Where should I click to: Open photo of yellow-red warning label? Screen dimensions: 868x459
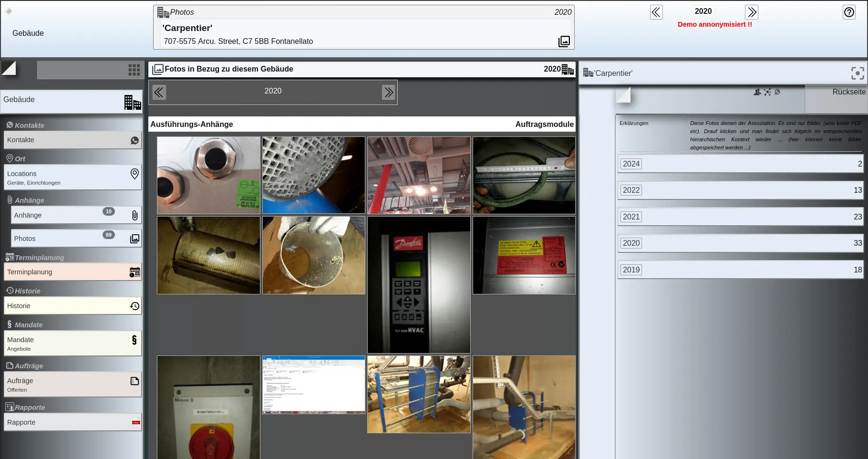pyautogui.click(x=524, y=255)
